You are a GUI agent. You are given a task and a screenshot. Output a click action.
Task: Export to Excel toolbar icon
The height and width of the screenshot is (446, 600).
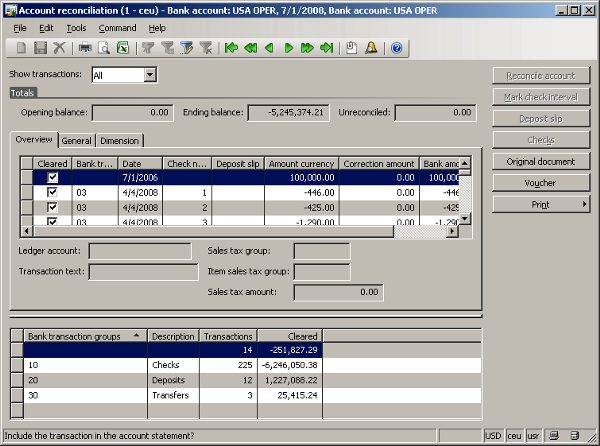click(x=123, y=48)
